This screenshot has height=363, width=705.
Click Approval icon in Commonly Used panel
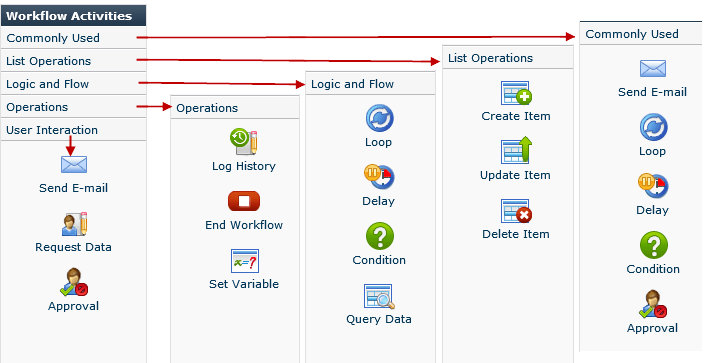[x=653, y=304]
